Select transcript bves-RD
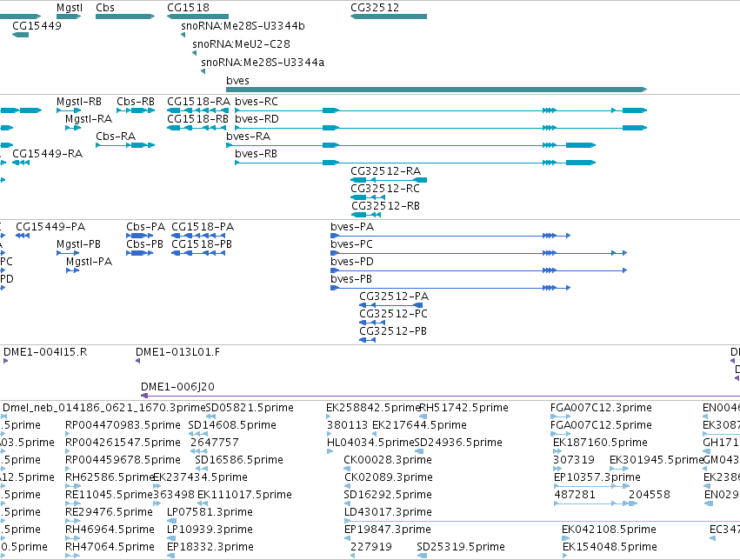 click(441, 128)
